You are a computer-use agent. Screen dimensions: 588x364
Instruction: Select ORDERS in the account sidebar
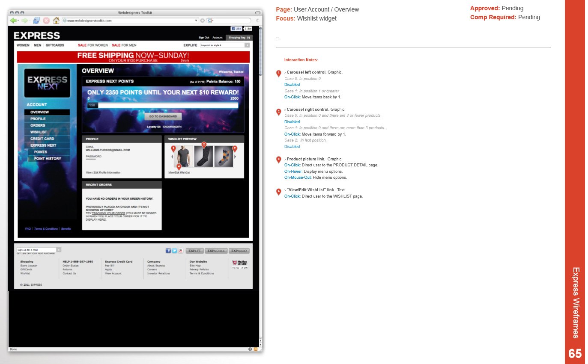tap(47, 125)
